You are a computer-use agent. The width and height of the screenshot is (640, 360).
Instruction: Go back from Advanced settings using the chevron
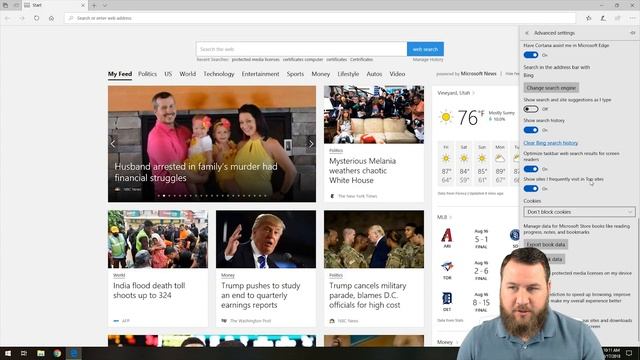pyautogui.click(x=527, y=33)
